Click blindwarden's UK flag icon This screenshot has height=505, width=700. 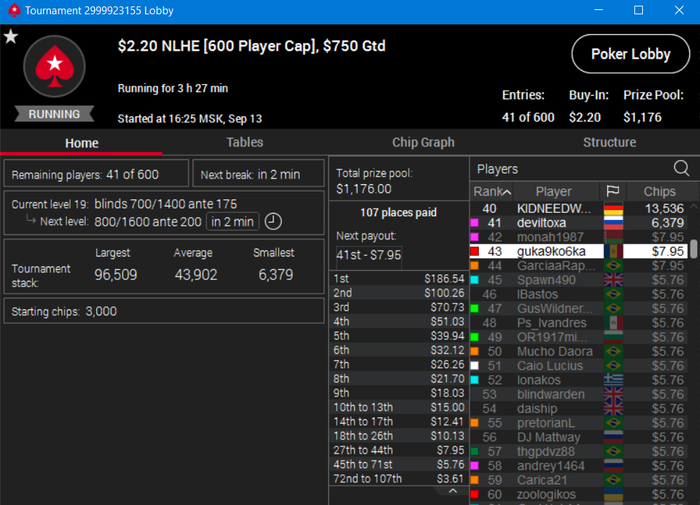(613, 394)
